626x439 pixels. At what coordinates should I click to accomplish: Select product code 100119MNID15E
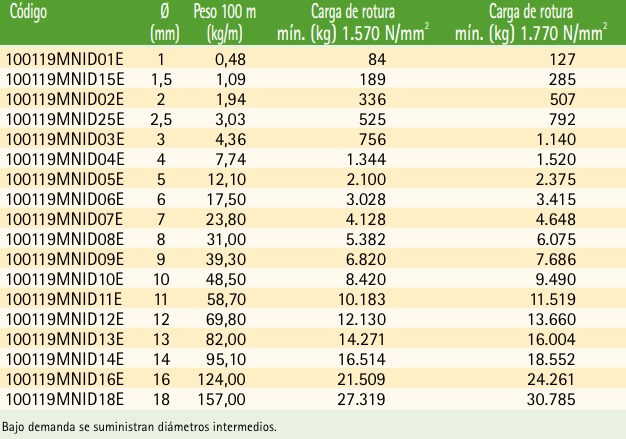pos(65,79)
